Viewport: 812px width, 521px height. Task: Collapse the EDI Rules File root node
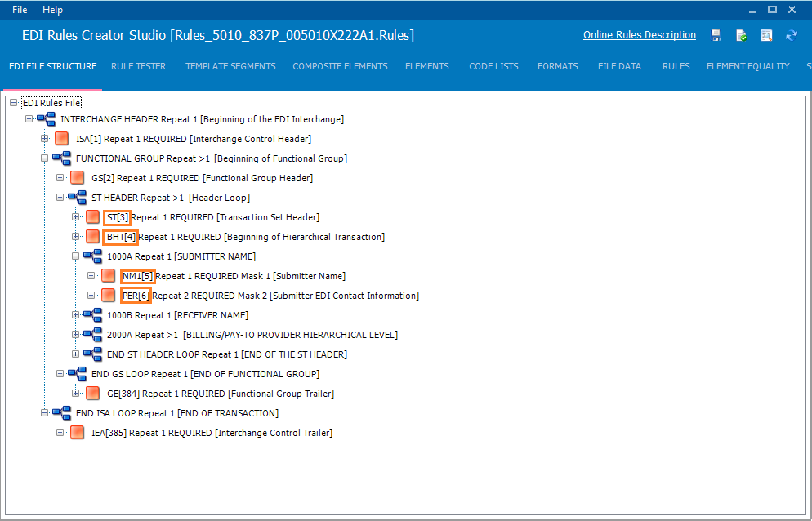point(13,103)
